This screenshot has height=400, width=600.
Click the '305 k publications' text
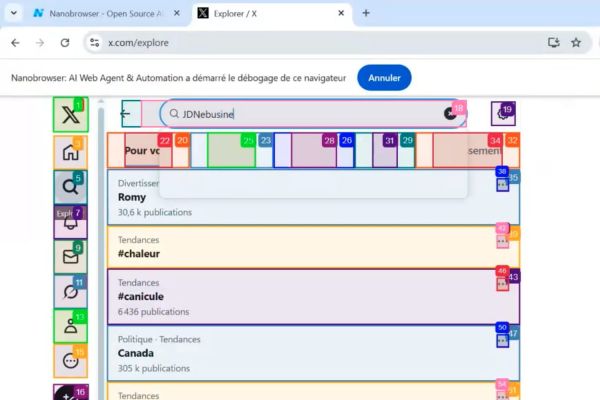[x=154, y=368]
